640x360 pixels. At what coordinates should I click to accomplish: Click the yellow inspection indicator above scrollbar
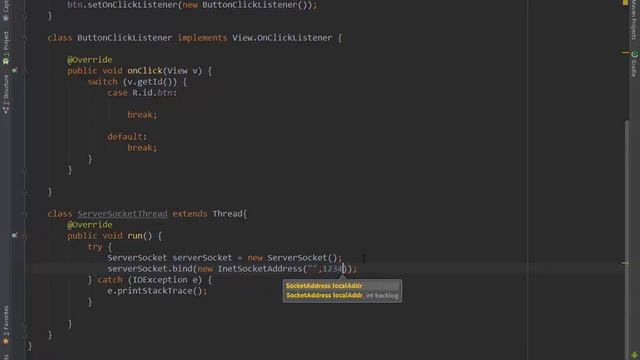[625, 2]
